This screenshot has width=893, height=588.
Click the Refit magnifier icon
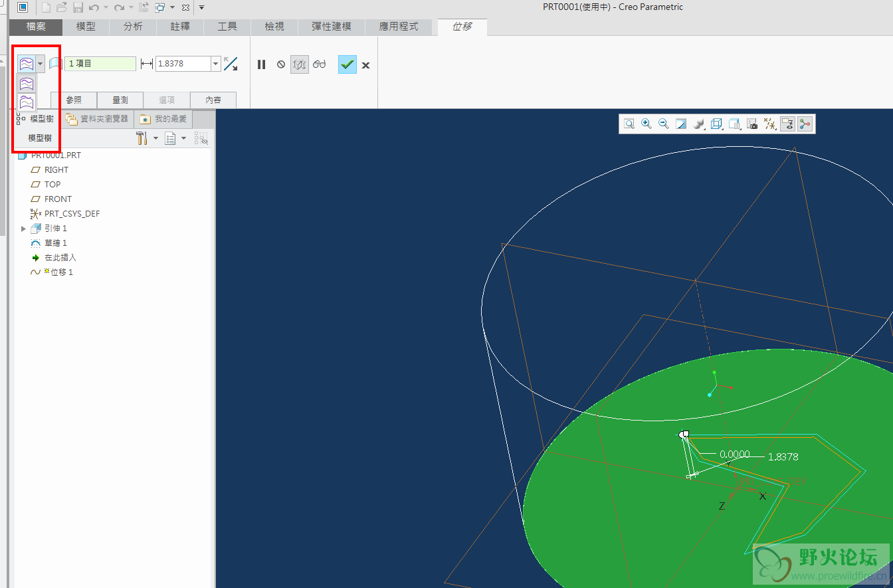[629, 124]
